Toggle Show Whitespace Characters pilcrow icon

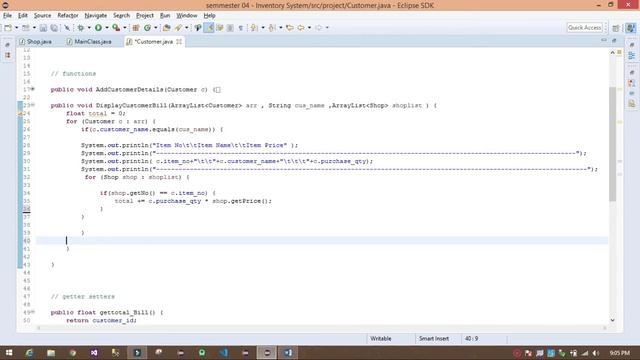[x=240, y=28]
